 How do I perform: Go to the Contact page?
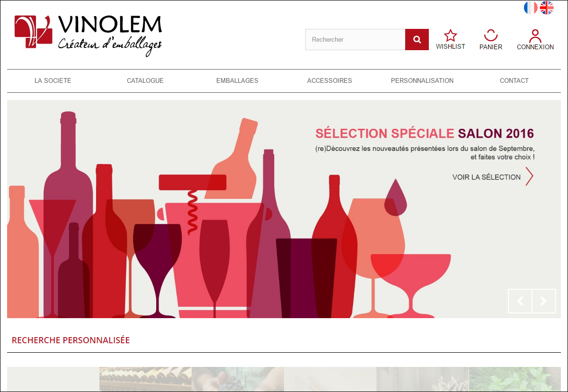pos(514,80)
